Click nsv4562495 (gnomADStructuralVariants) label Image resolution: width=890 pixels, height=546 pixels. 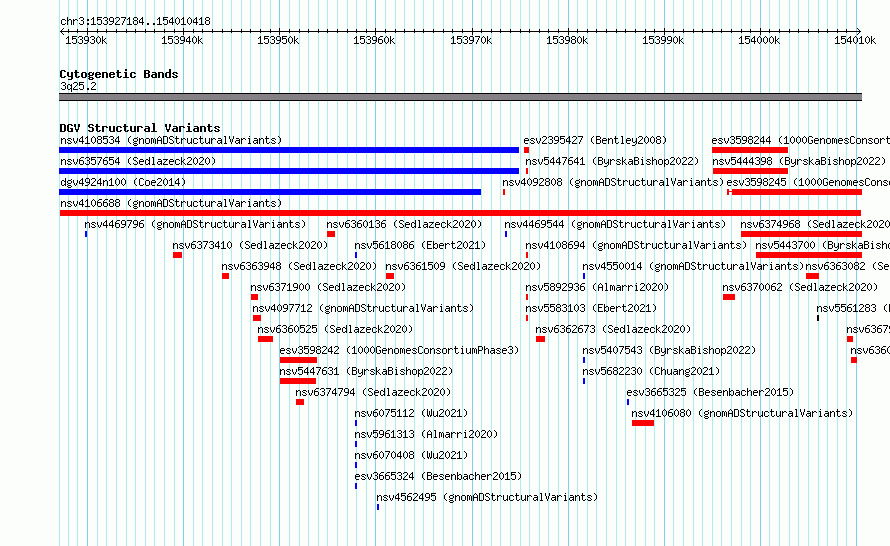pyautogui.click(x=487, y=497)
